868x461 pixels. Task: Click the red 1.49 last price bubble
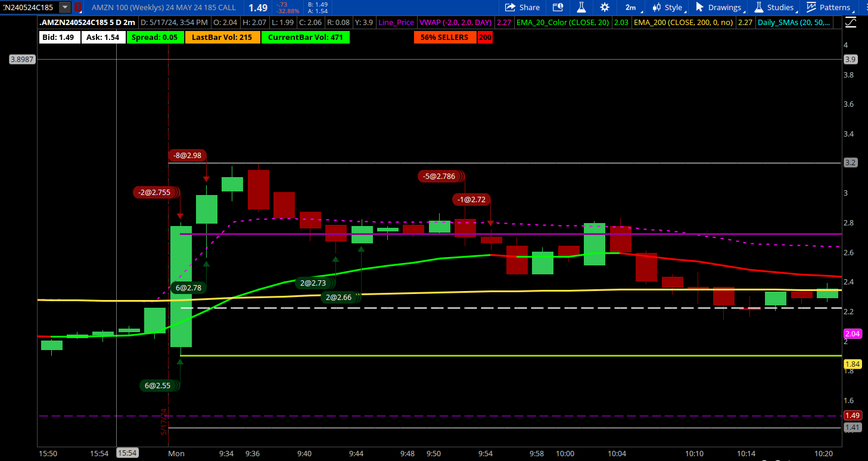point(853,416)
